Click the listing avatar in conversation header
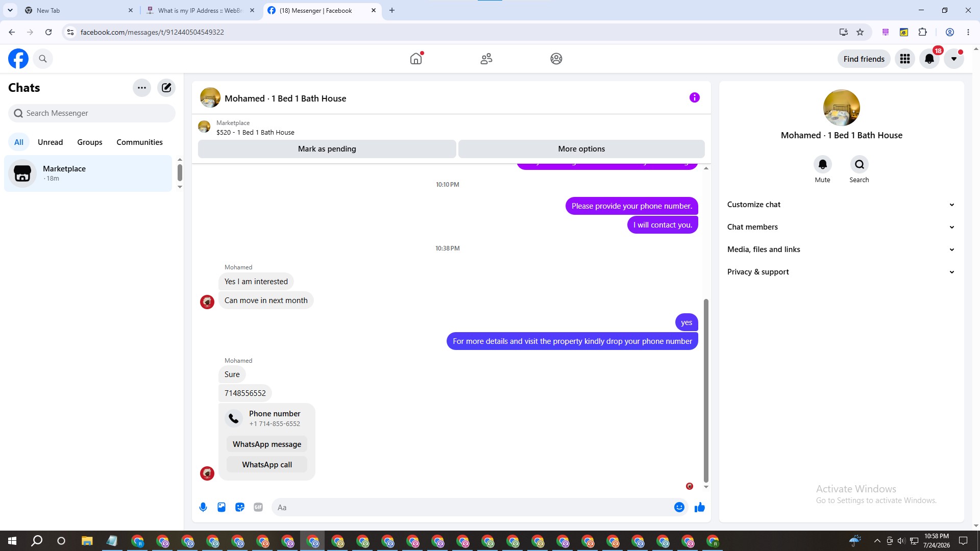The height and width of the screenshot is (551, 980). 210,98
